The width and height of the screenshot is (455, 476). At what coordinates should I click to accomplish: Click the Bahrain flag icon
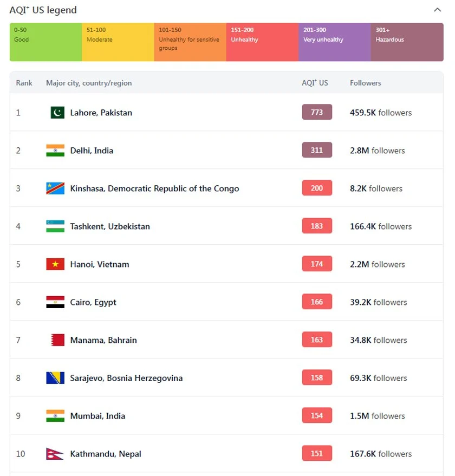(x=58, y=340)
